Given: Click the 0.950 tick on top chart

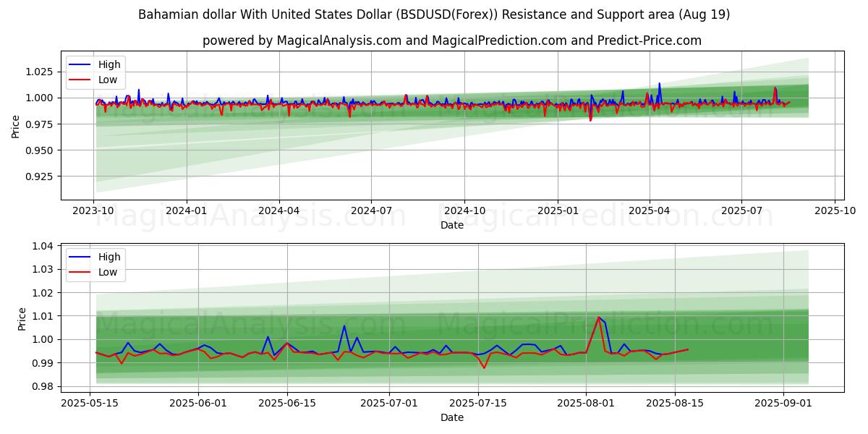Looking at the screenshot, I should [x=40, y=150].
